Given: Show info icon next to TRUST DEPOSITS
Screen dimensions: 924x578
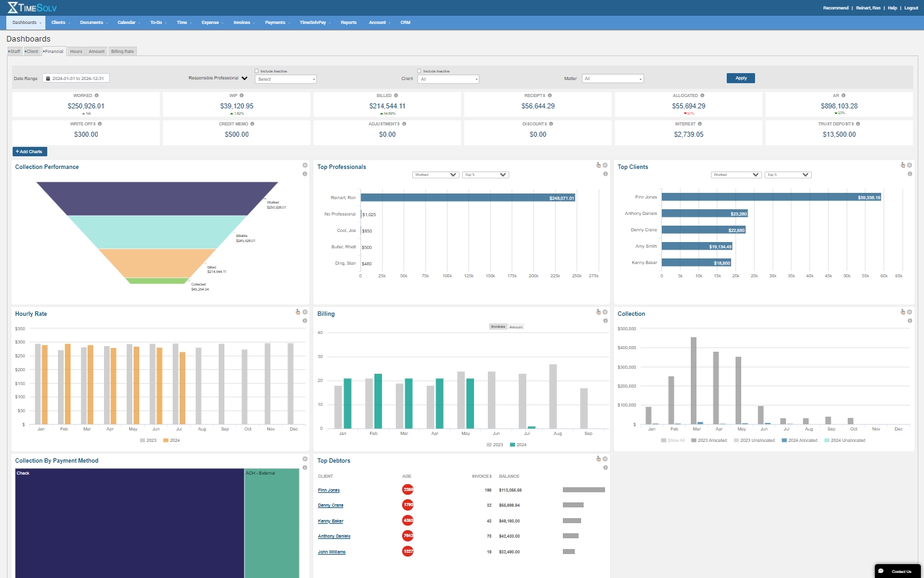Looking at the screenshot, I should tap(858, 124).
